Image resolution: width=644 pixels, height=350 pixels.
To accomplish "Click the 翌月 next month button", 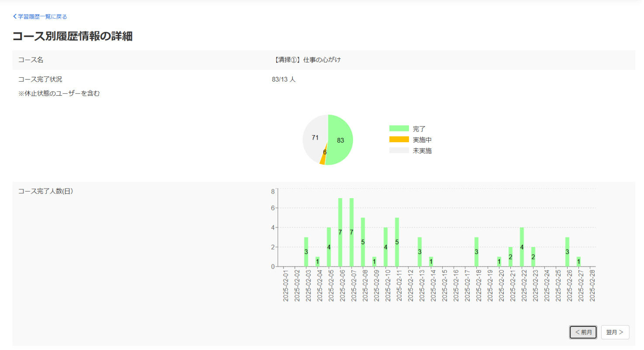I will [x=615, y=332].
